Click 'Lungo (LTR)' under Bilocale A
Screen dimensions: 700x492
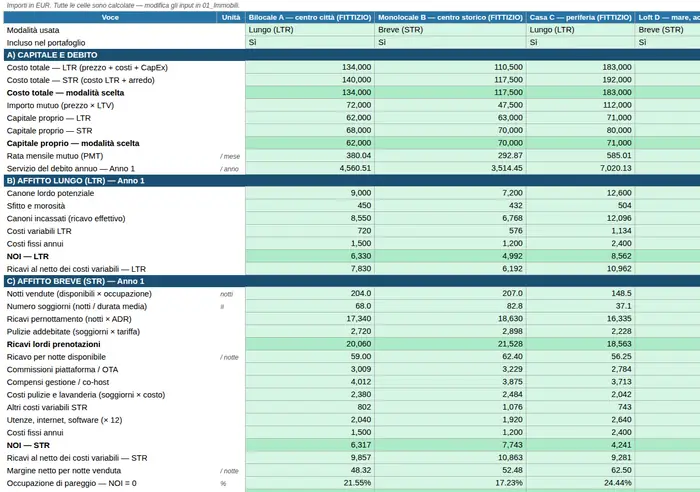[271, 30]
